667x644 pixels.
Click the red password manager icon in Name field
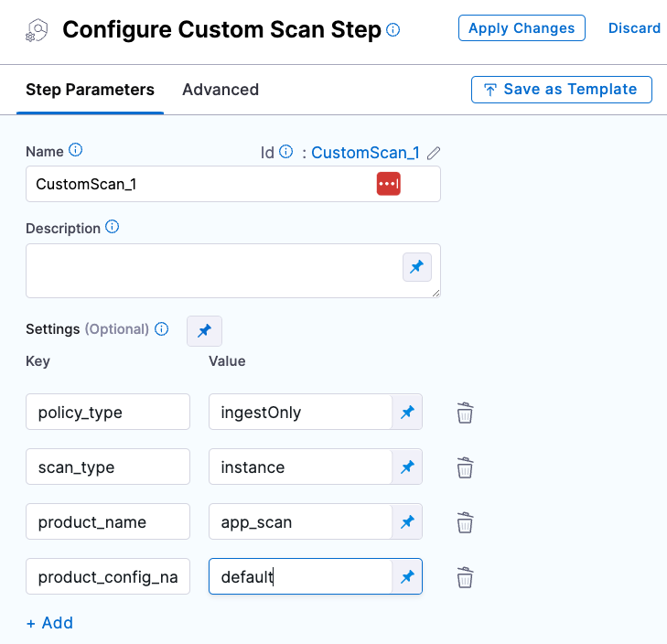388,184
